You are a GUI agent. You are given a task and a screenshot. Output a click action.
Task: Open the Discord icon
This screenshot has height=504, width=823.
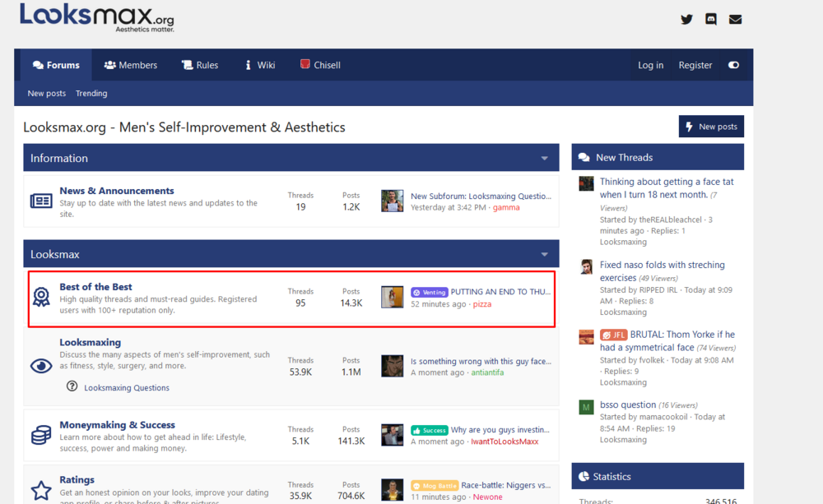pyautogui.click(x=710, y=19)
